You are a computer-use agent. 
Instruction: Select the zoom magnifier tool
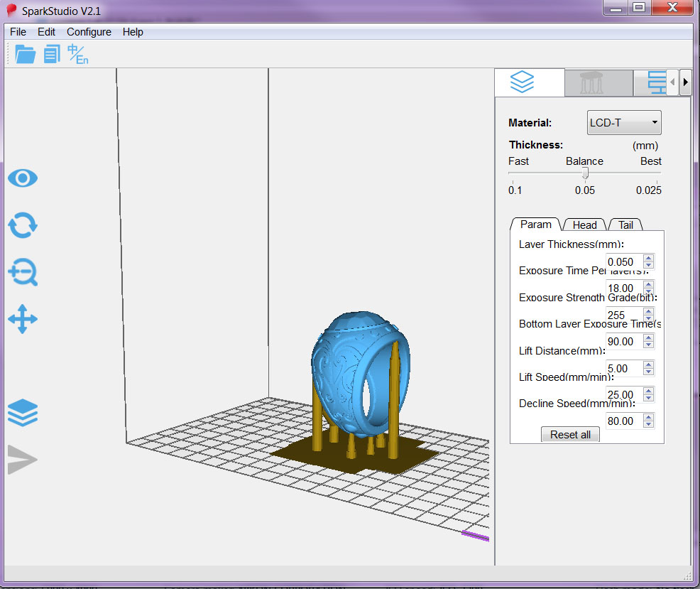click(x=23, y=271)
